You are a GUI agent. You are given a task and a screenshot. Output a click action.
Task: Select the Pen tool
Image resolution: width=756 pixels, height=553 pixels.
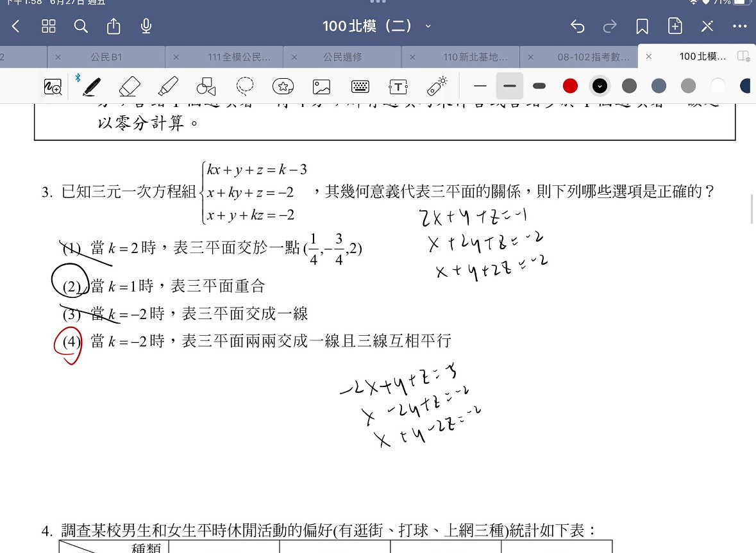click(91, 87)
